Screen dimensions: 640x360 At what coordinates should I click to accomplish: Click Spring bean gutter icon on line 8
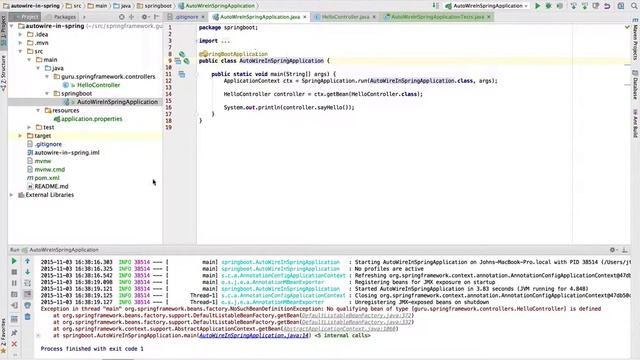coord(182,54)
